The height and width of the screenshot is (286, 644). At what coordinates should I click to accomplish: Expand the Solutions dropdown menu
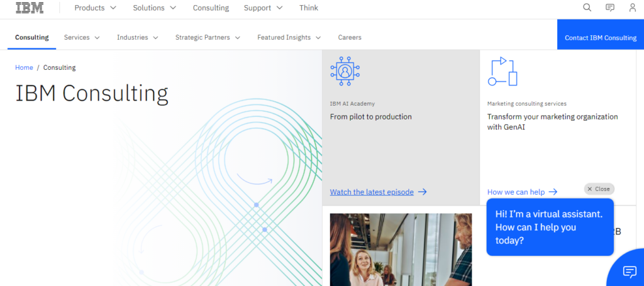154,8
